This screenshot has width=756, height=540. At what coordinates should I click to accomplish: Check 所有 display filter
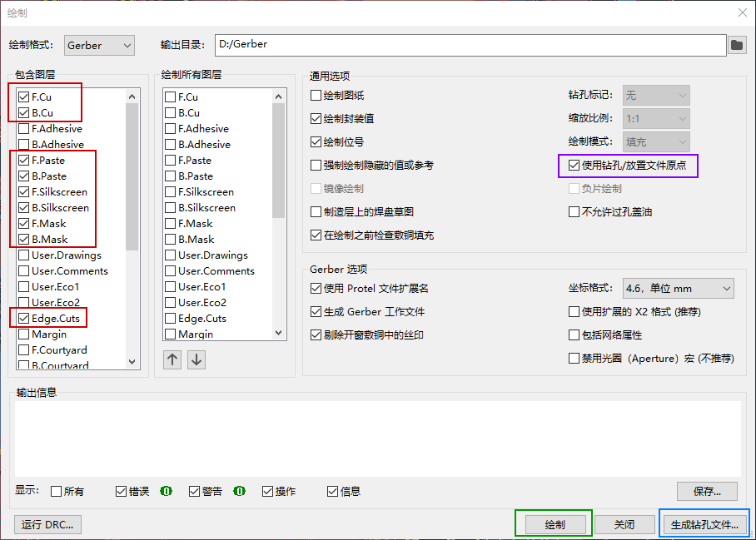56,492
